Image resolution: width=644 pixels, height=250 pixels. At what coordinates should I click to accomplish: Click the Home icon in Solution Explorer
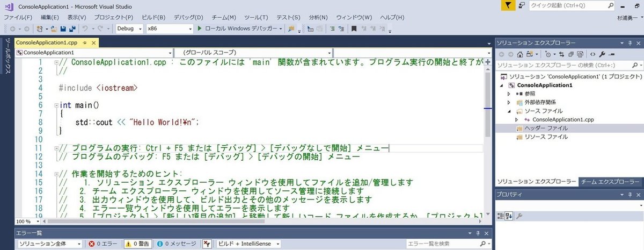click(520, 54)
